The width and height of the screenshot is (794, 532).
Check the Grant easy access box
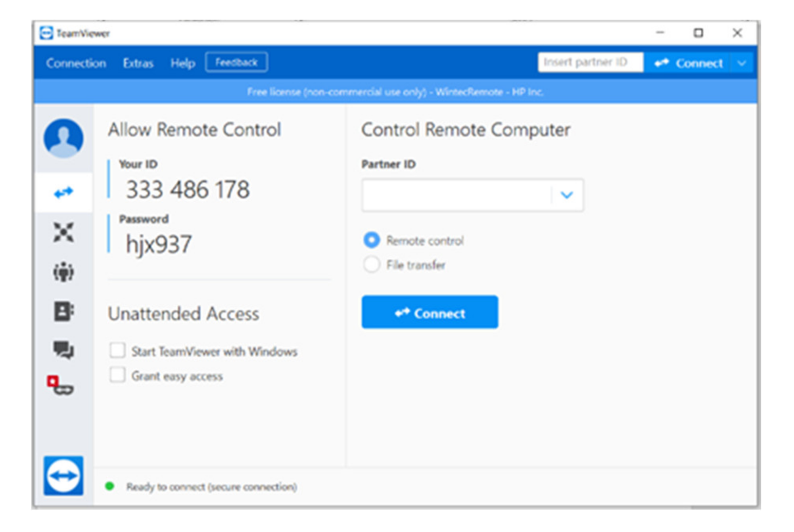click(x=117, y=375)
